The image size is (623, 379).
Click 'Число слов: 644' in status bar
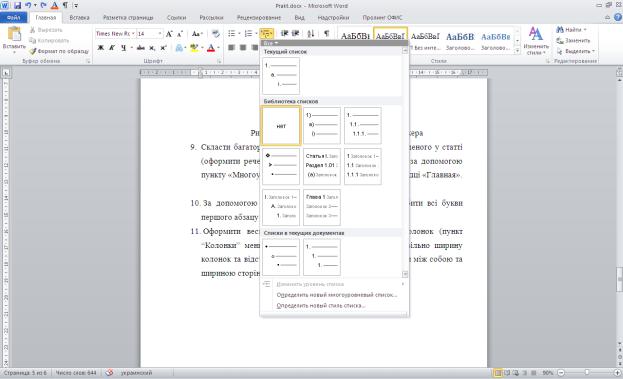tap(76, 373)
